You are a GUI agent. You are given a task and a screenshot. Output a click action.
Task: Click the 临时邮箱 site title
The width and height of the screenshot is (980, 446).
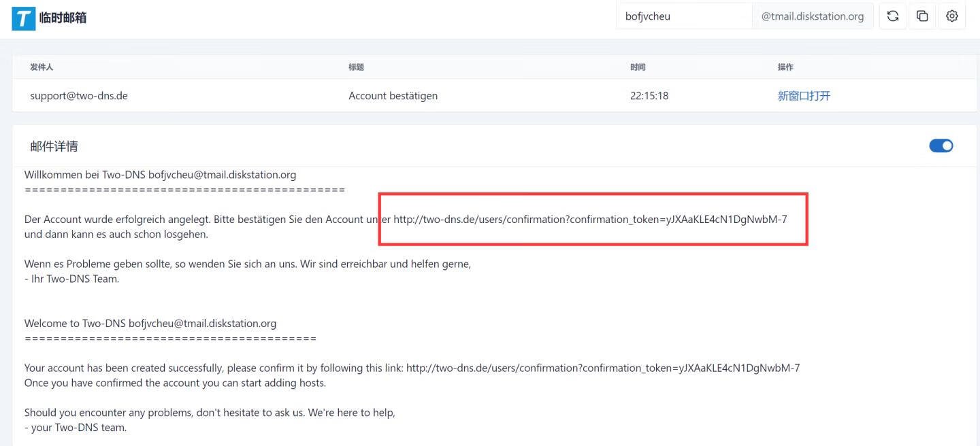coord(63,18)
